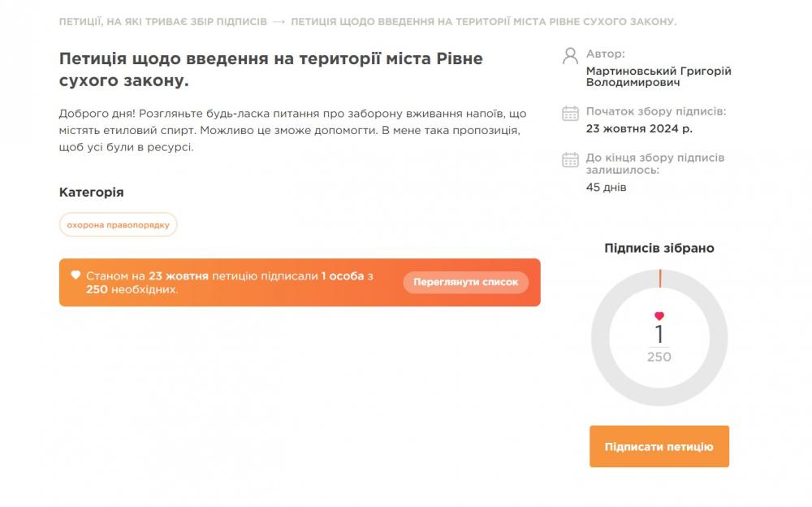Click the calendar icon beside days remaining
Image resolution: width=812 pixels, height=507 pixels.
pyautogui.click(x=570, y=159)
